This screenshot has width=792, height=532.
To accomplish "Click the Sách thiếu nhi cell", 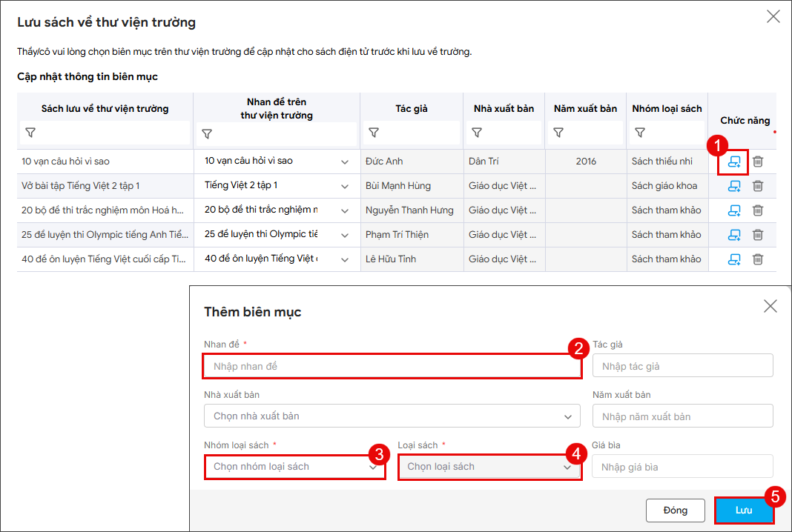I will pyautogui.click(x=667, y=162).
